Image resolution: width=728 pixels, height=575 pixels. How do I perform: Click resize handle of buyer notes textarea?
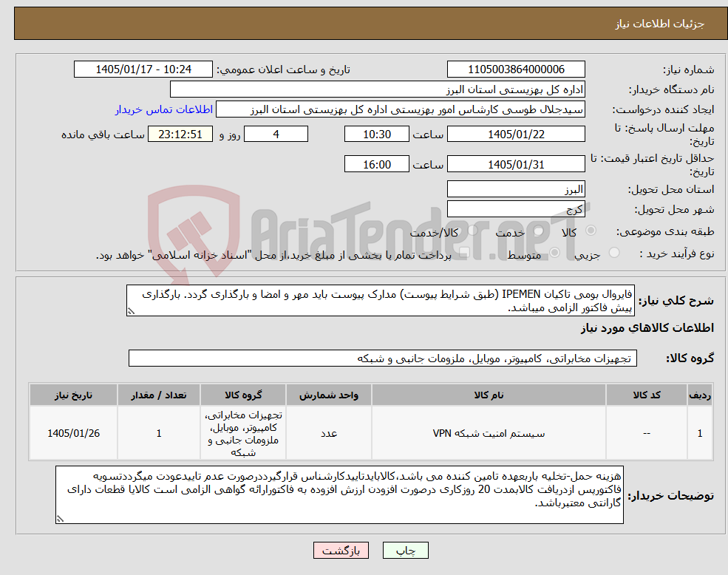(60, 520)
